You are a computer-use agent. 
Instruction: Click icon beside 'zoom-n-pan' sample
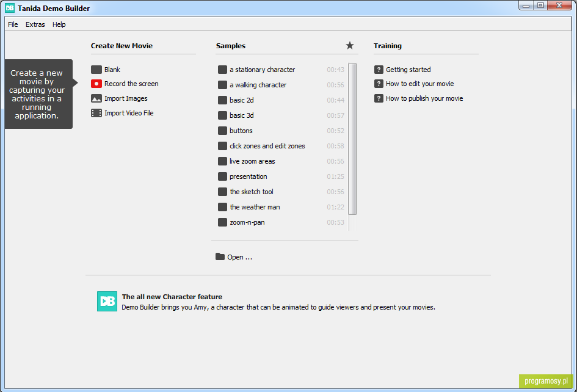(222, 222)
